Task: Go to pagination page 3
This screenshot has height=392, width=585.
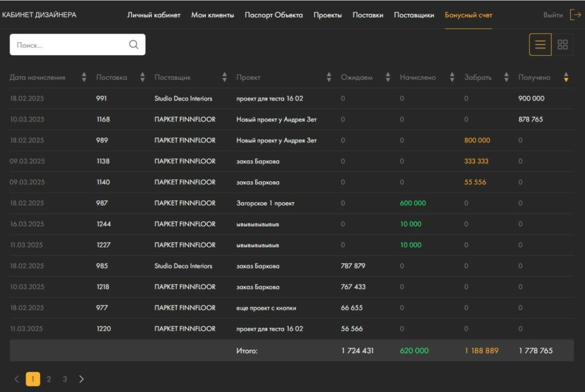Action: click(x=65, y=379)
